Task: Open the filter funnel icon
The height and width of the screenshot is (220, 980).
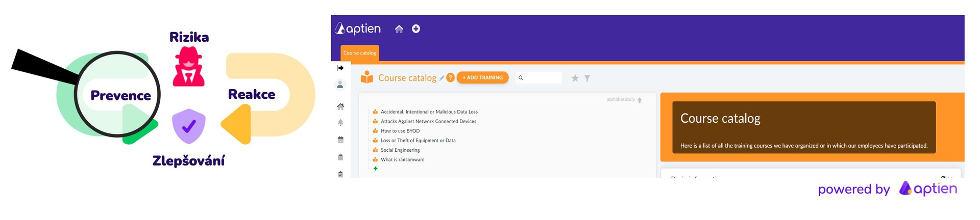Action: tap(587, 78)
